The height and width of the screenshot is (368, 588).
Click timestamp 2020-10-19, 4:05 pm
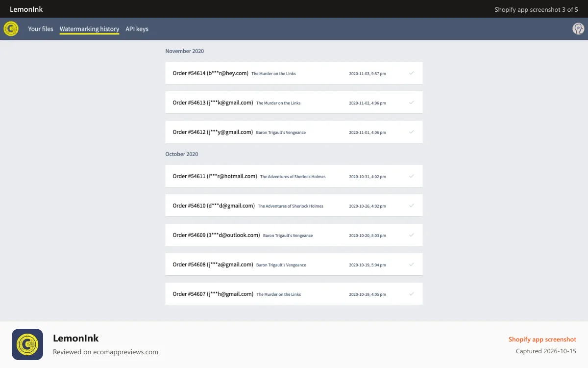(367, 294)
